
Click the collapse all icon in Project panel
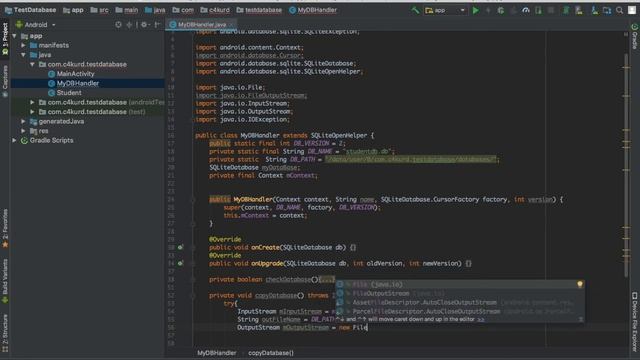point(129,24)
